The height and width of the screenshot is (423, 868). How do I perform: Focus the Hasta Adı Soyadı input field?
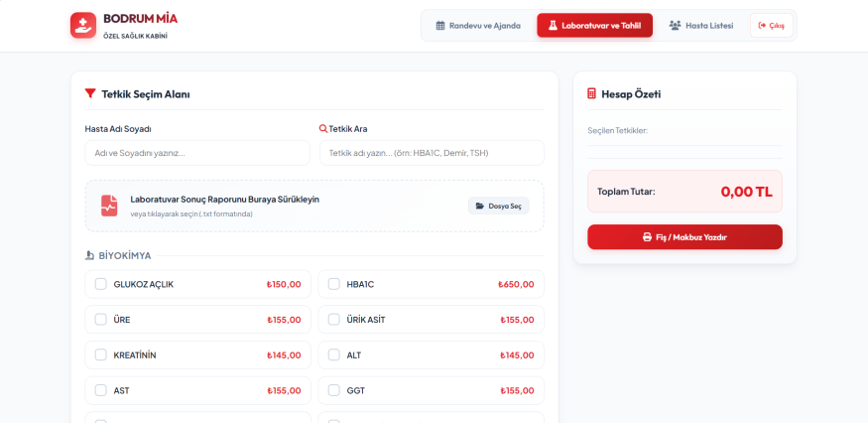click(197, 153)
